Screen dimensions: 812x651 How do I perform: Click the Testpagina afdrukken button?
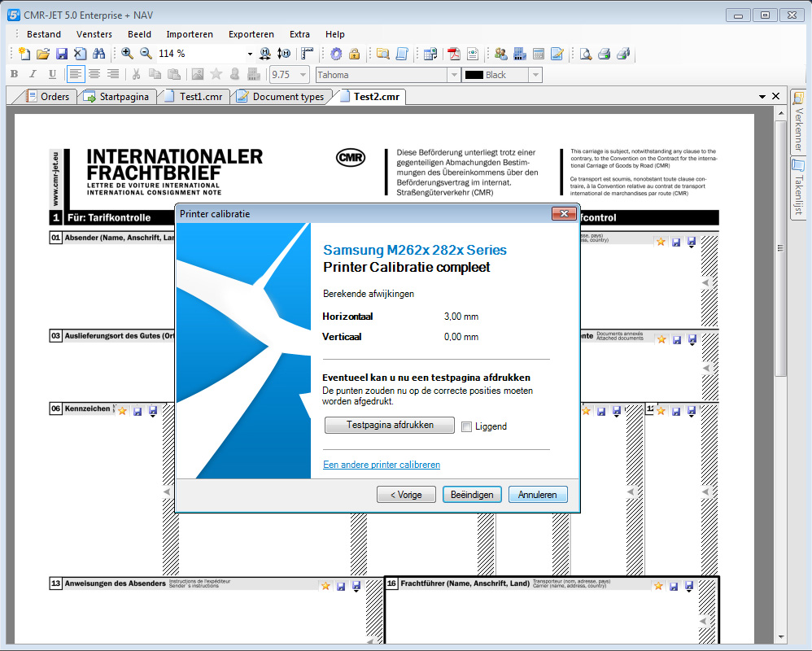[x=389, y=425]
